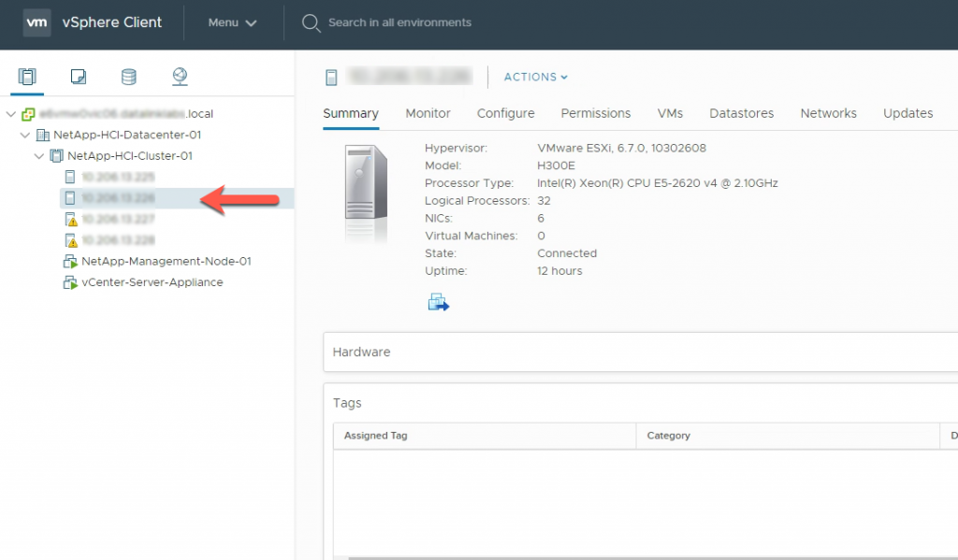
Task: Open the Configure tab
Action: (x=505, y=113)
